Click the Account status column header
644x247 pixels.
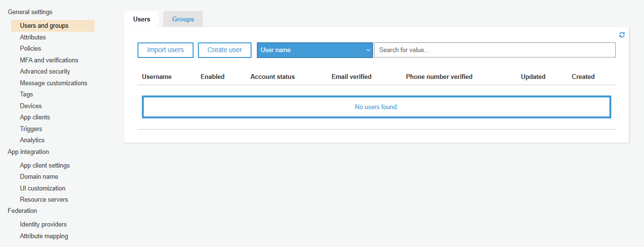[273, 76]
